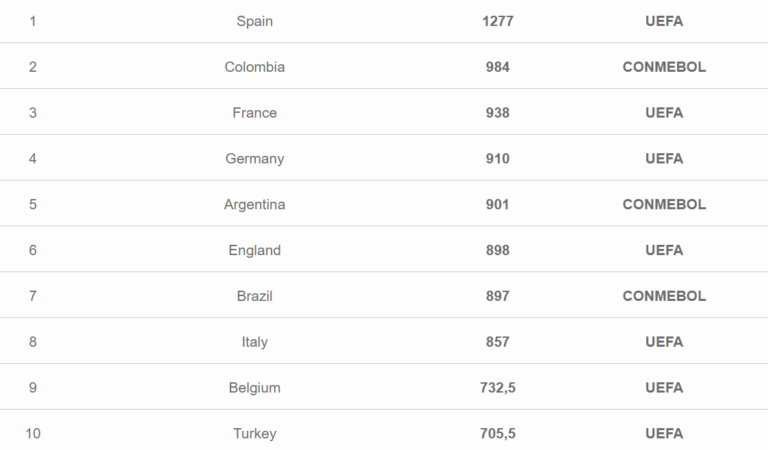
Task: Select the Brazil country entry
Action: pyautogui.click(x=254, y=296)
